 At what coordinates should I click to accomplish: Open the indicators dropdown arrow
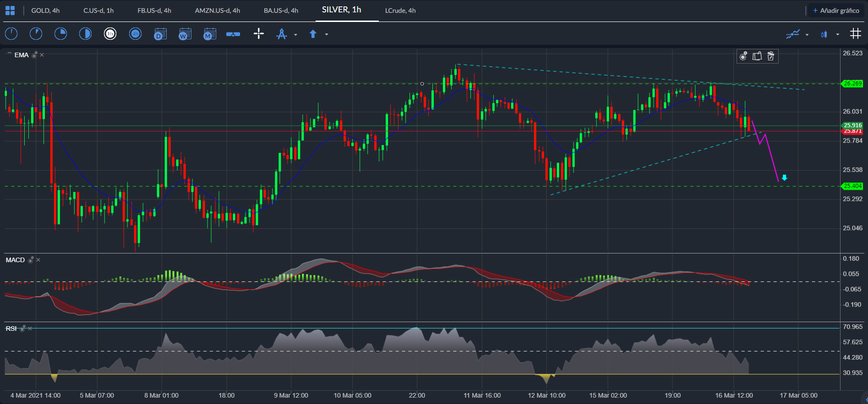click(807, 34)
